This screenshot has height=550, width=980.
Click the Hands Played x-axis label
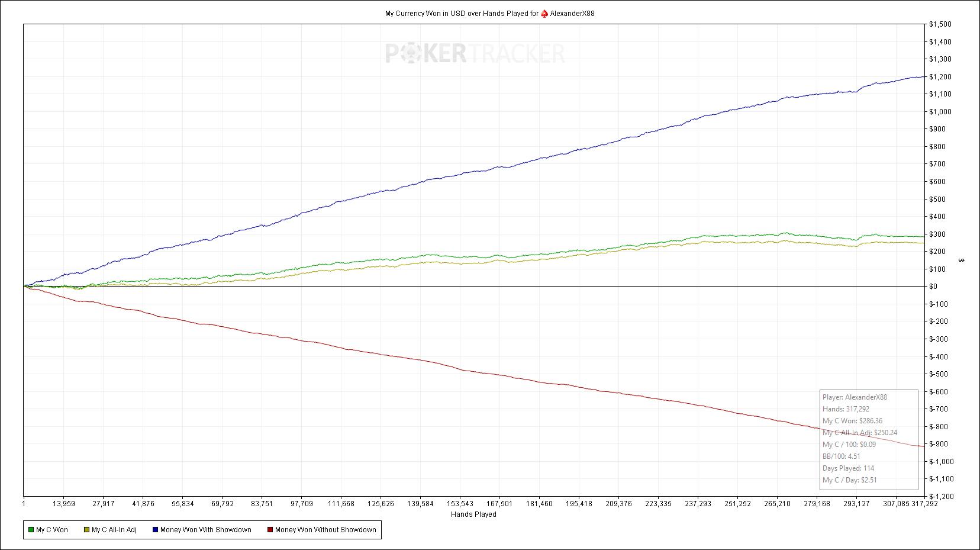[473, 514]
